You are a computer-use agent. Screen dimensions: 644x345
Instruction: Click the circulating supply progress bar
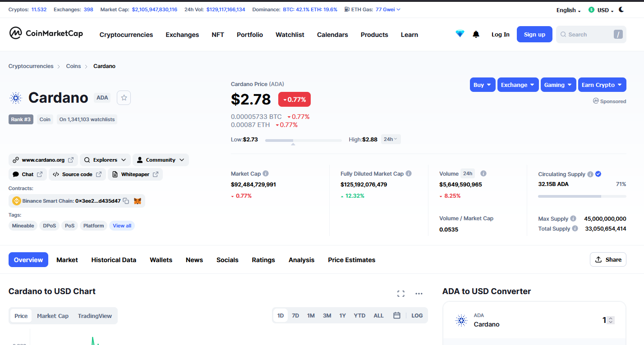pos(582,196)
